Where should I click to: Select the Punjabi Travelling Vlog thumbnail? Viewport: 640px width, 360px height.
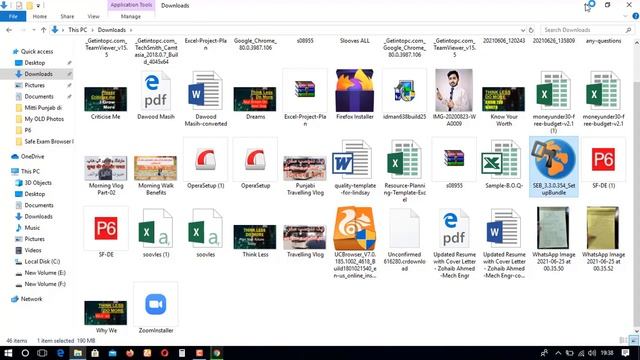point(305,168)
